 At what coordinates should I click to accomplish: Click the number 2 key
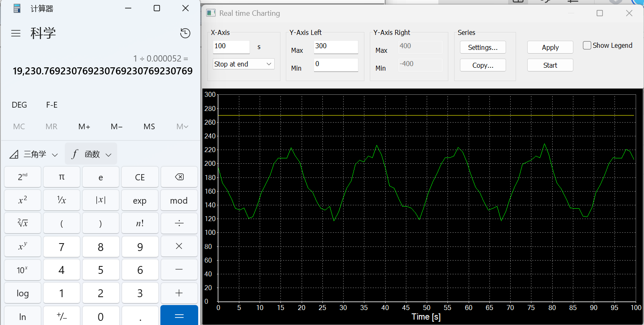coord(101,293)
